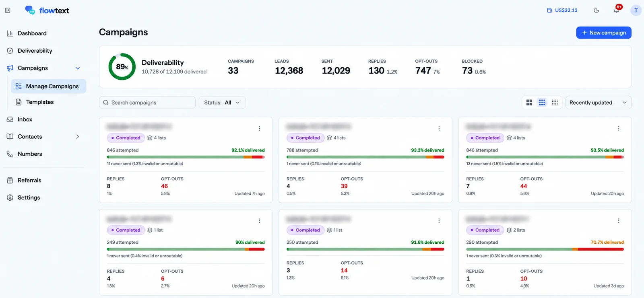Open the user avatar menu labeled T

coord(636,10)
